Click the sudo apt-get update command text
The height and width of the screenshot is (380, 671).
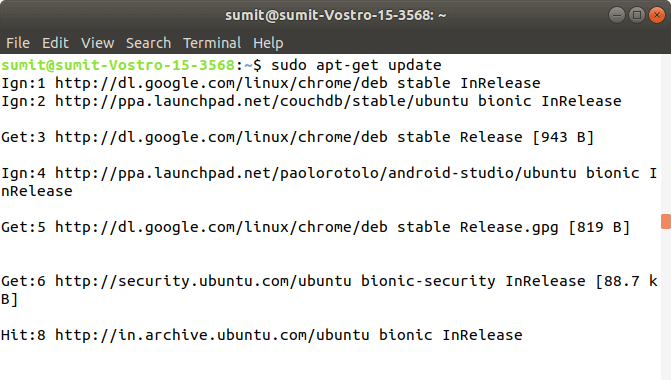356,65
